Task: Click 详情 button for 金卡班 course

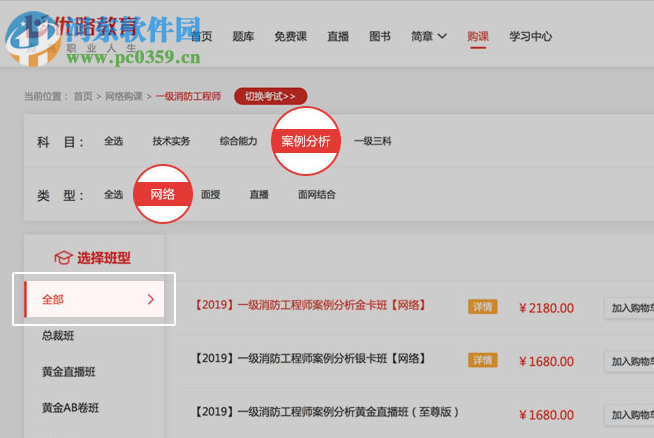Action: coord(483,307)
